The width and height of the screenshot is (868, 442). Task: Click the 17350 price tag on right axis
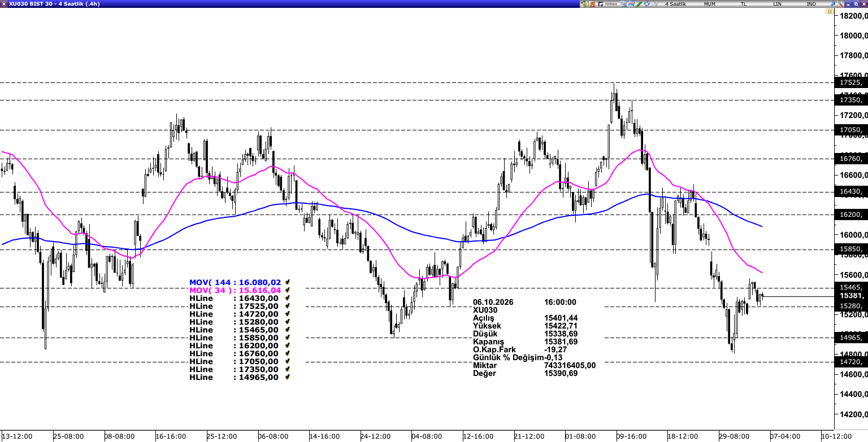850,100
